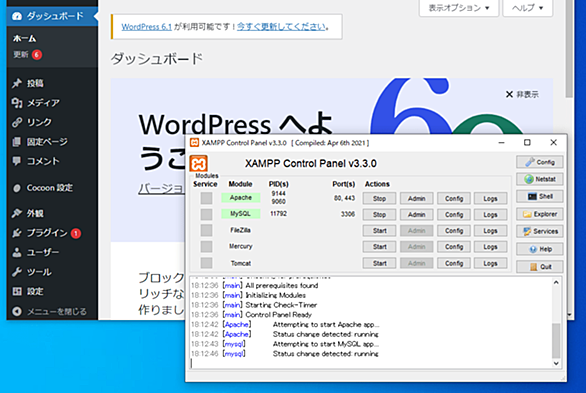This screenshot has height=393, width=586.
Task: Click the XAMPP orange logo in panel
Action: pyautogui.click(x=198, y=164)
